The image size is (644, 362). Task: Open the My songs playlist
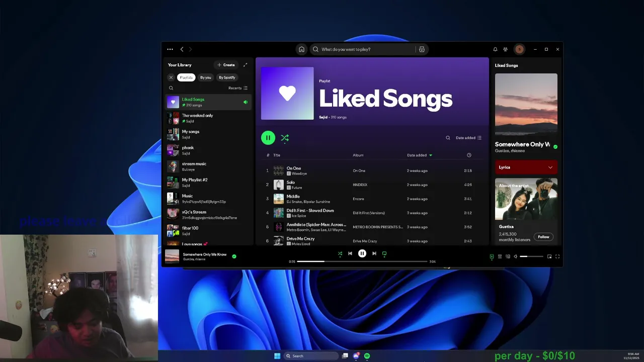coord(209,134)
